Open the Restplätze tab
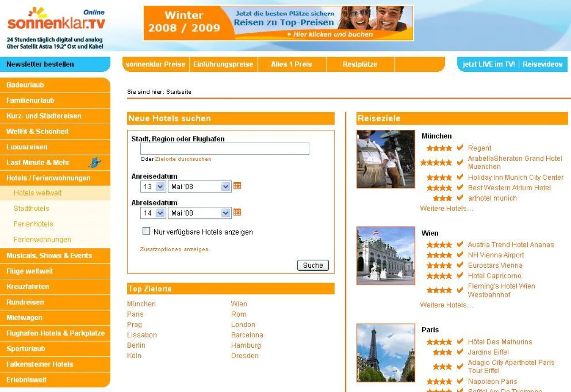Viewport: 571px width, 392px height. [360, 64]
